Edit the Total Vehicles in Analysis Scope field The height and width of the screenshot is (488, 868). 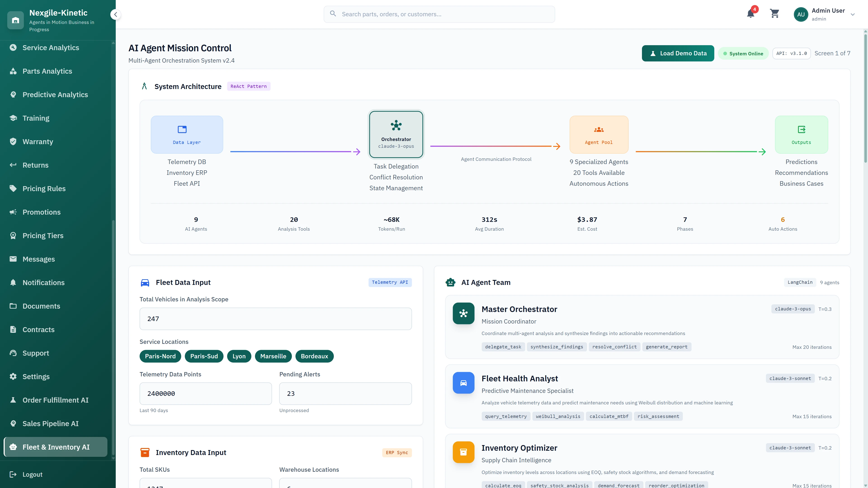[x=275, y=319]
